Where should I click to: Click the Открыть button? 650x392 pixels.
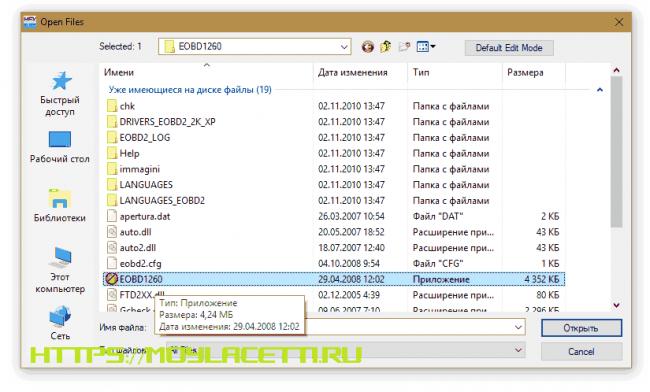pos(581,328)
